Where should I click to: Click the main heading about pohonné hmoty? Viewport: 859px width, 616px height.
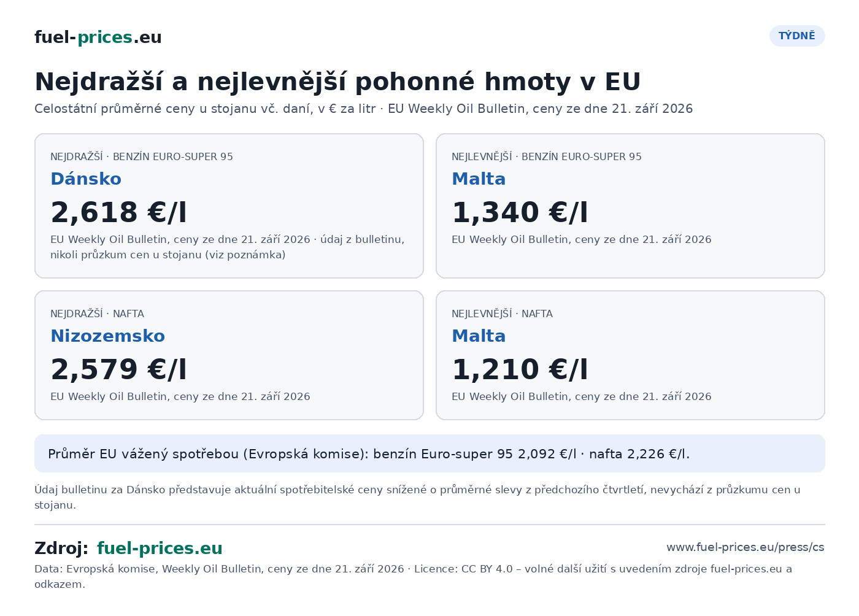(x=337, y=82)
